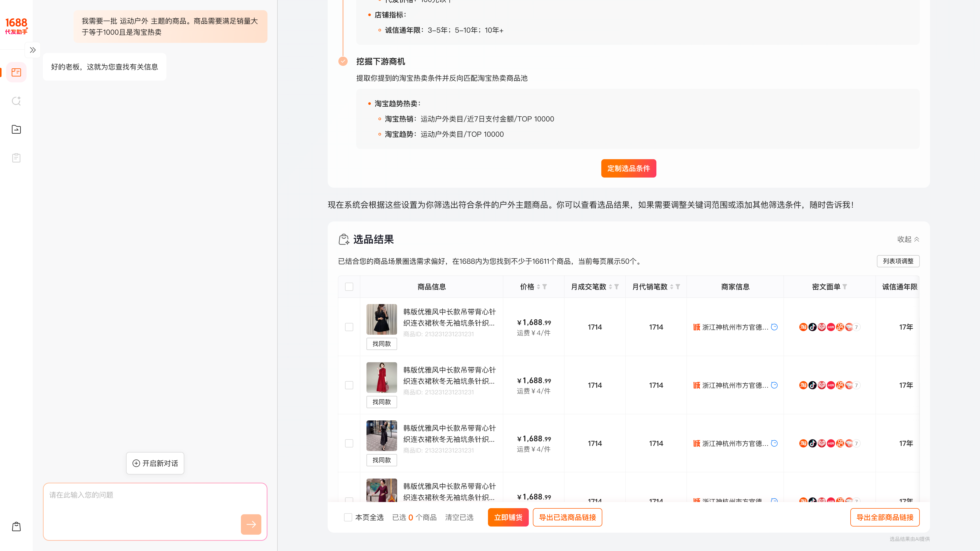Filter the 月成交笔数 column with funnel icon
Image resolution: width=980 pixels, height=551 pixels.
(x=617, y=287)
